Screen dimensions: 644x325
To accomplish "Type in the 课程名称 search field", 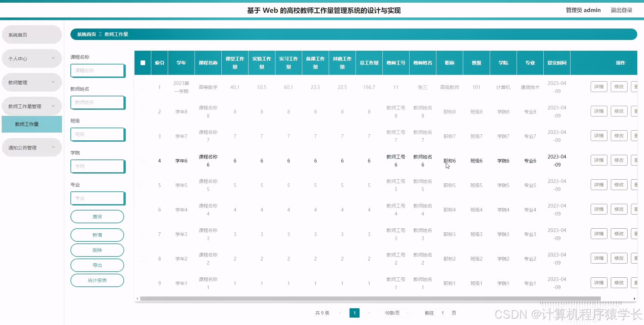I will [97, 71].
